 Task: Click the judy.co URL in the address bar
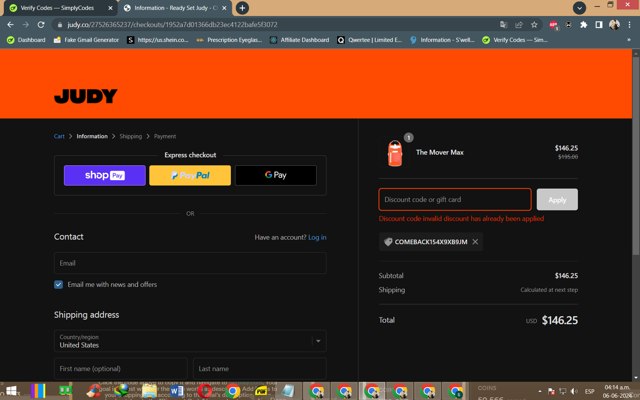pyautogui.click(x=172, y=25)
